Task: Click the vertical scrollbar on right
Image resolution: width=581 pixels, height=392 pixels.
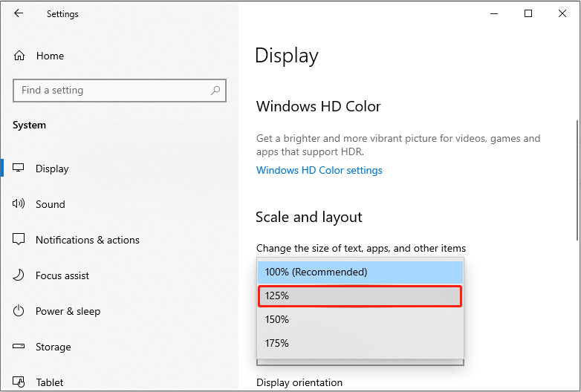Action: coord(577,180)
